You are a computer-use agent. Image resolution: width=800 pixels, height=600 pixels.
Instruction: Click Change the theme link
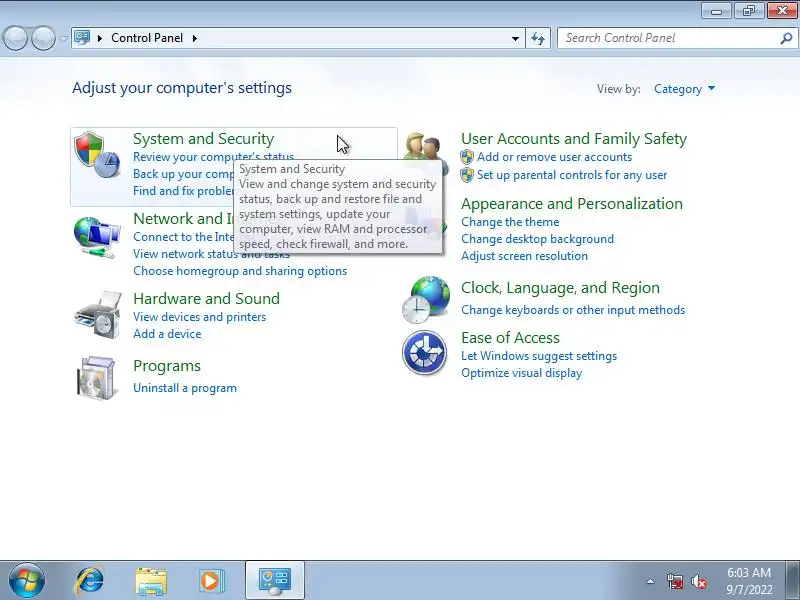(x=510, y=222)
